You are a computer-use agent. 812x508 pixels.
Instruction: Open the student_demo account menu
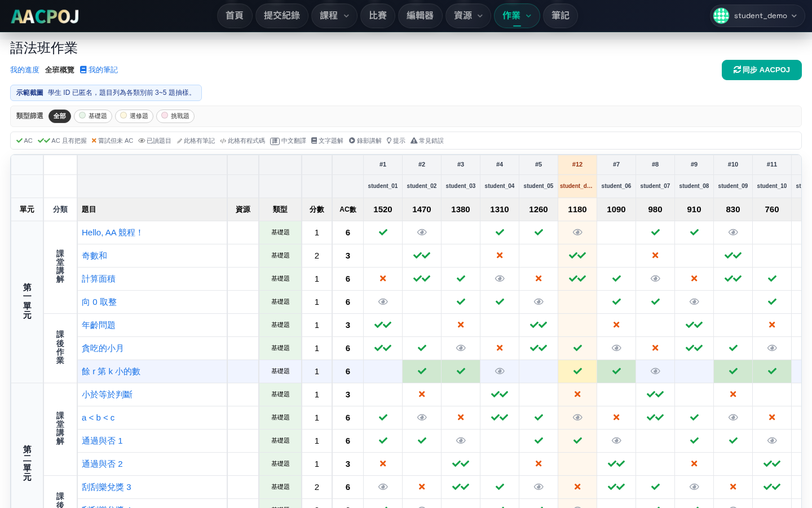coord(757,16)
